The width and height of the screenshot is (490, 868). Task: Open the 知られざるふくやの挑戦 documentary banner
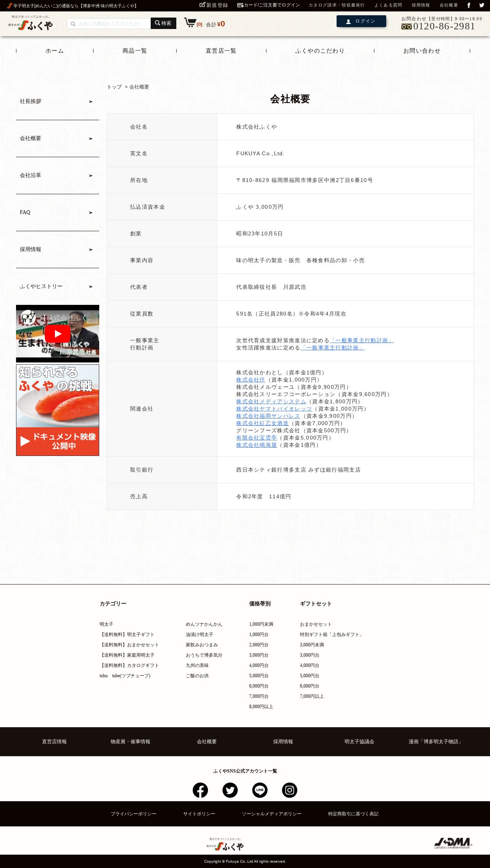[x=58, y=410]
